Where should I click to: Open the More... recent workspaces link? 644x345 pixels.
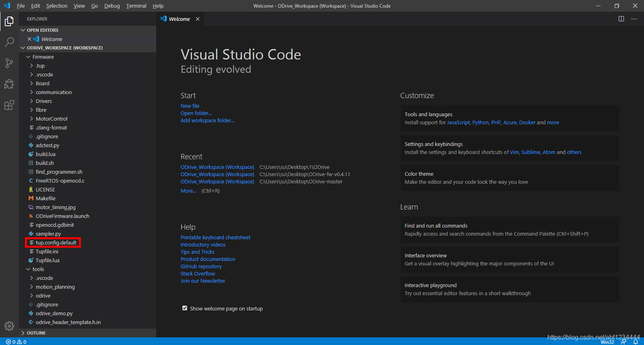pyautogui.click(x=188, y=191)
